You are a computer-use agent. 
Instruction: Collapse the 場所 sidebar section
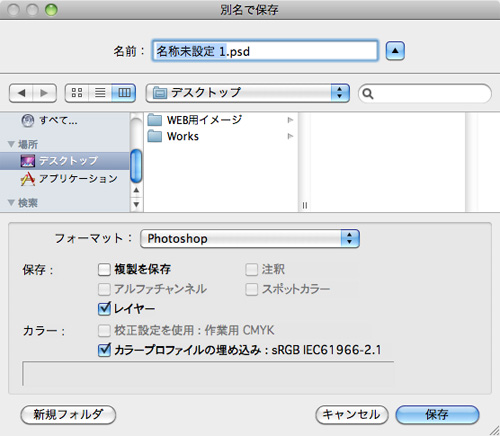pos(11,144)
